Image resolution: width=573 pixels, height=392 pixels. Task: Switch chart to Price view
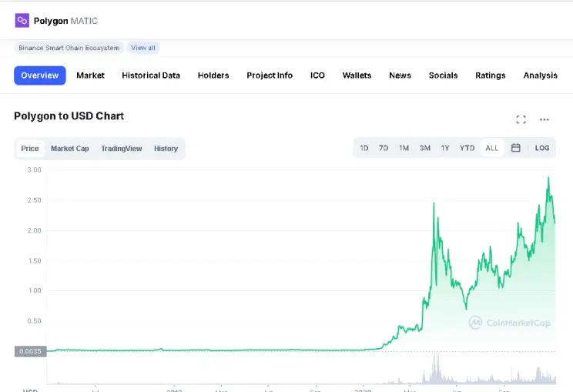point(30,149)
